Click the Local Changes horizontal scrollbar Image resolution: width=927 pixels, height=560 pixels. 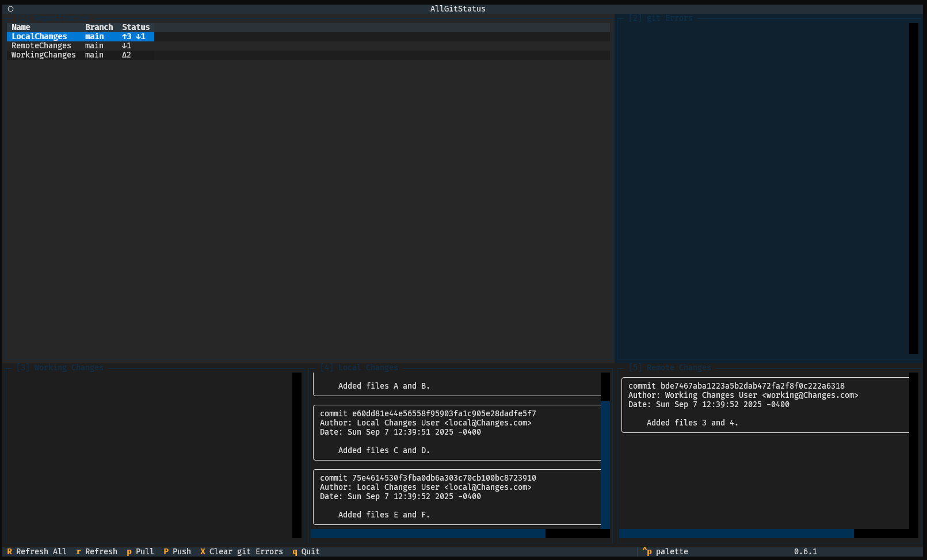point(460,534)
